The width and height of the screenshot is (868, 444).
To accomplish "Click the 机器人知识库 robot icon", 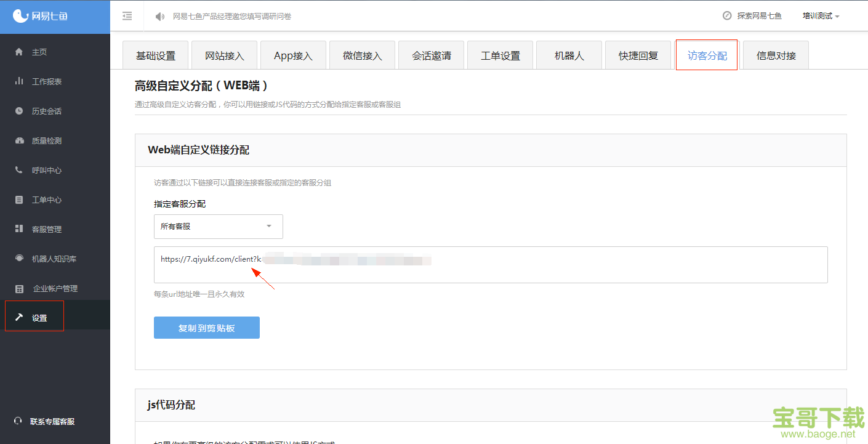I will click(19, 259).
